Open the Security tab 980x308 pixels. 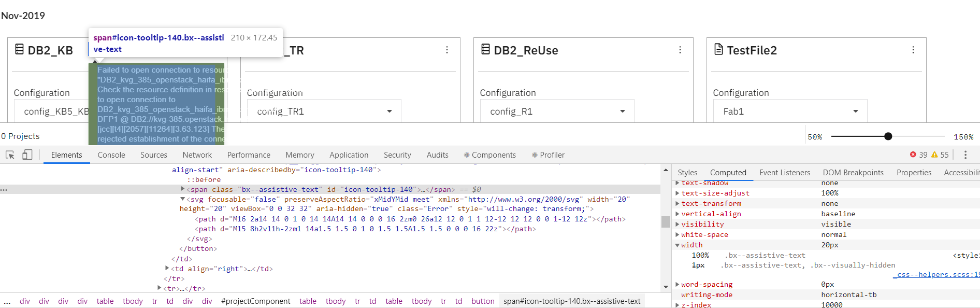click(397, 155)
